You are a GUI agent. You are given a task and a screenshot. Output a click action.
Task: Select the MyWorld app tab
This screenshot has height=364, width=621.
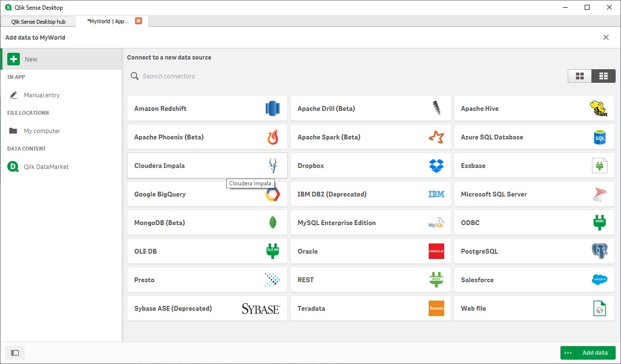pos(108,21)
